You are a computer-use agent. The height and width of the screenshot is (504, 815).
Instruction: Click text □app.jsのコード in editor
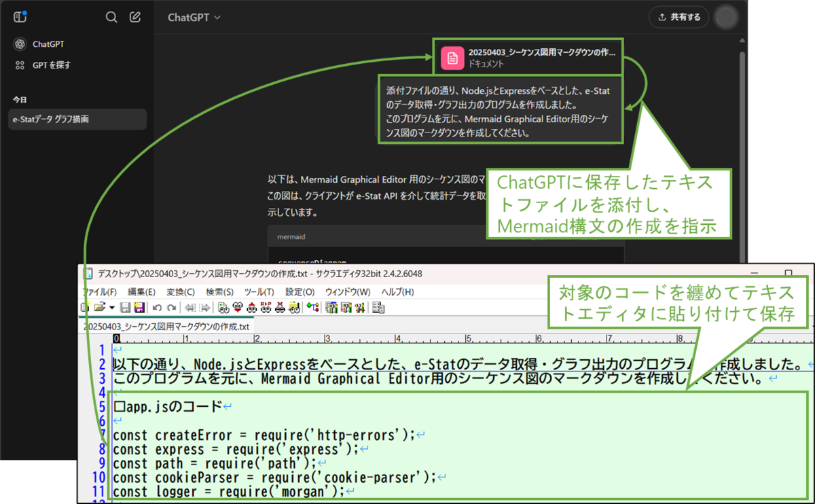tap(168, 407)
